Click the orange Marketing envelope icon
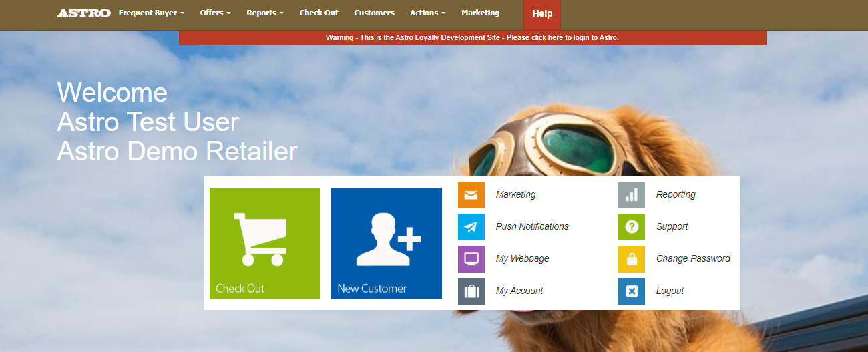This screenshot has width=868, height=352. point(471,195)
